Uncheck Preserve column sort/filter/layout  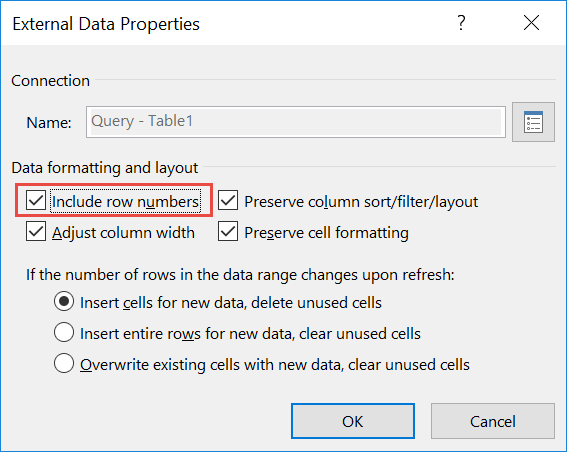228,200
